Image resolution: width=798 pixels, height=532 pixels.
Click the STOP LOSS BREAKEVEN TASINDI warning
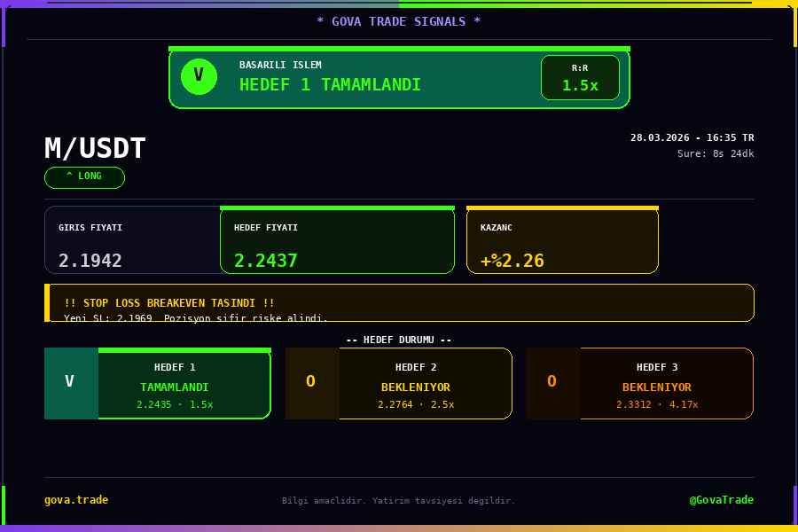(x=169, y=303)
